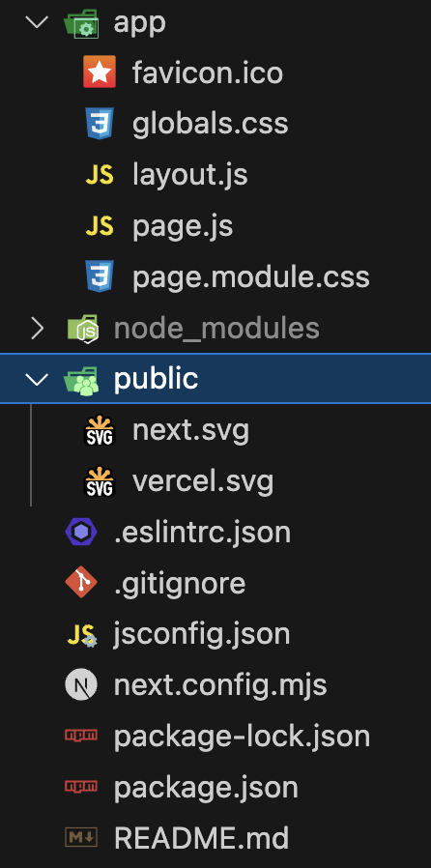Open .gitignore file
Viewport: 431px width, 868px height.
coord(180,584)
